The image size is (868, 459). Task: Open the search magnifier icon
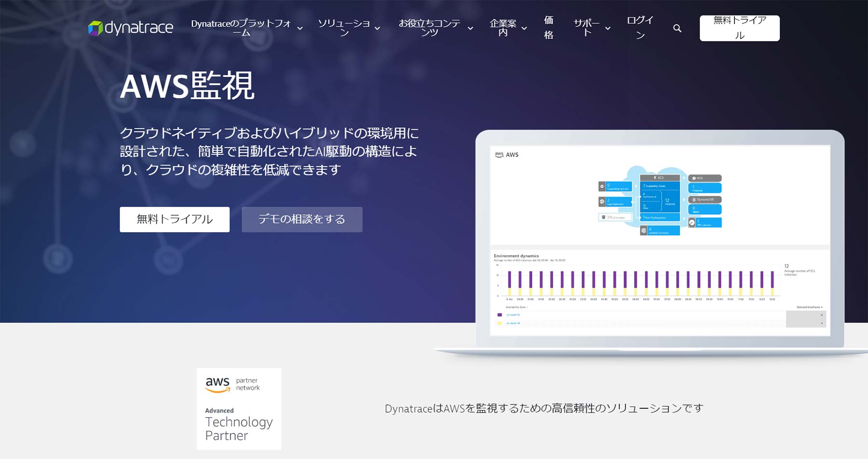click(x=677, y=28)
